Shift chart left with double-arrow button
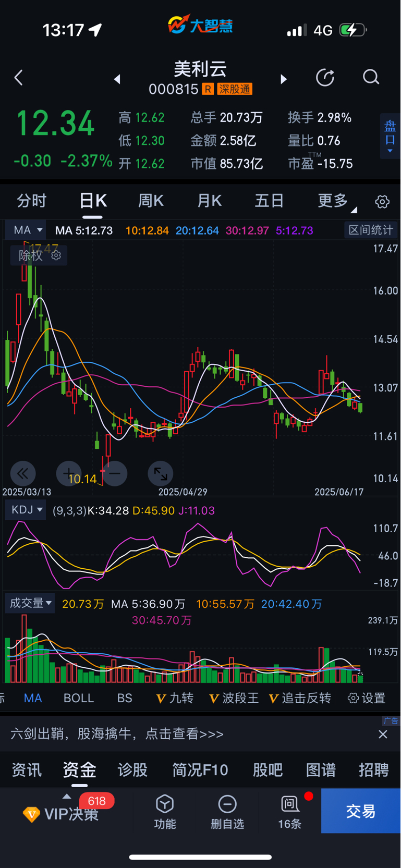 [23, 473]
